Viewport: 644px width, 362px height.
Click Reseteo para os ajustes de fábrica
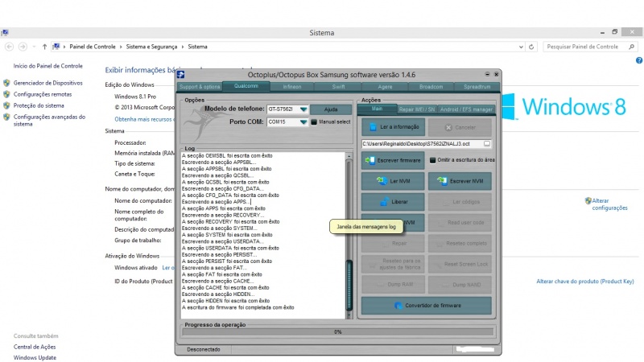pos(393,264)
